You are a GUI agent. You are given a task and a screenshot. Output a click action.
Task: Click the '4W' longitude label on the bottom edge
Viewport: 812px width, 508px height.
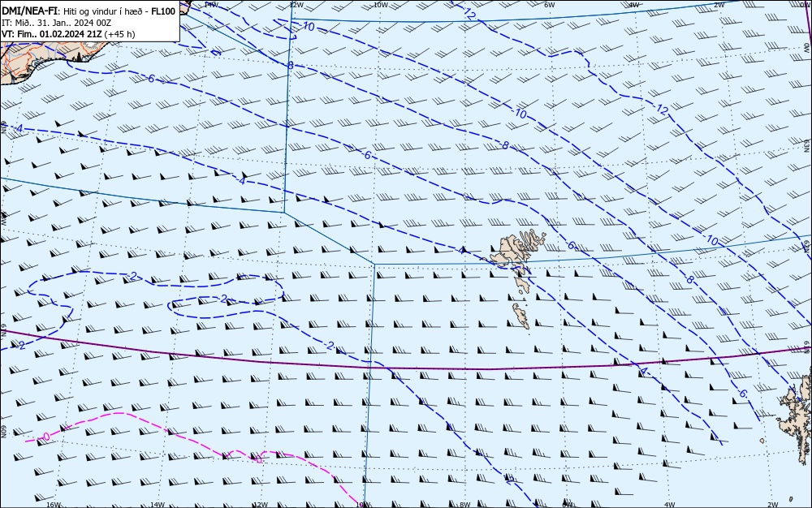669,505
